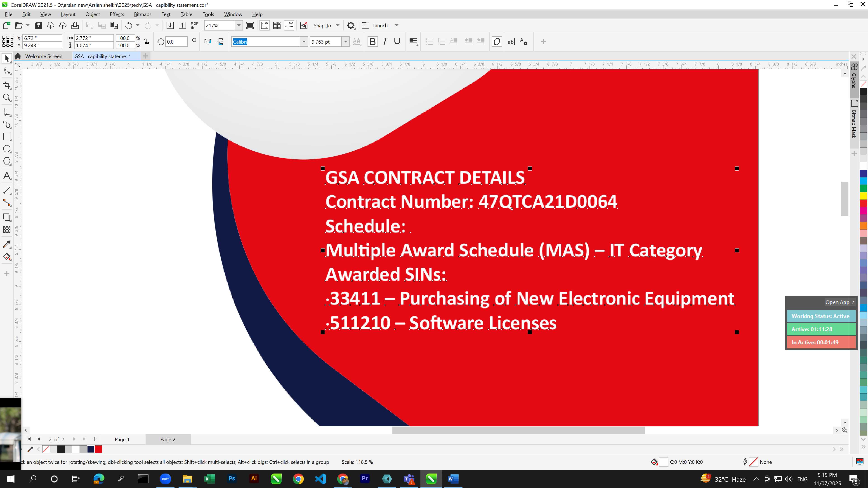868x488 pixels.
Task: Select the Artistic Media tool
Action: (7, 125)
